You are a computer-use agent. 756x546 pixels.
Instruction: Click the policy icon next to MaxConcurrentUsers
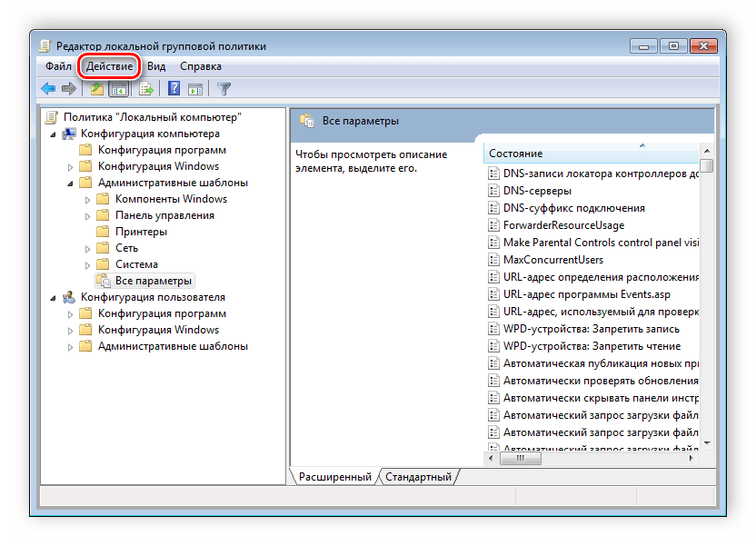coord(493,260)
